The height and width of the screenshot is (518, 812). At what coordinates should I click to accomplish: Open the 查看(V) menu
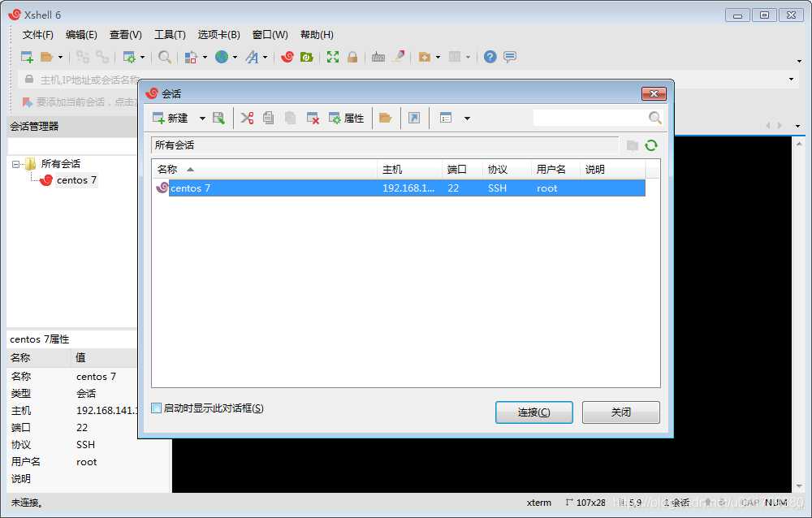click(125, 35)
